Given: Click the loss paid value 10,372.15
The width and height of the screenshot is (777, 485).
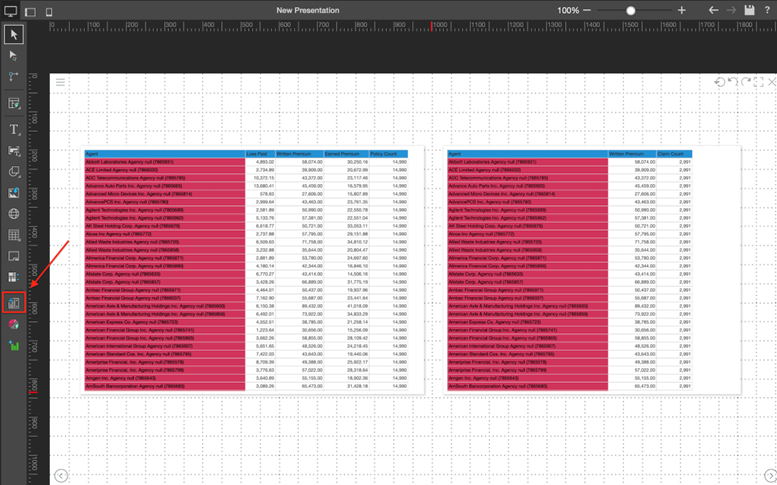Looking at the screenshot, I should 264,178.
